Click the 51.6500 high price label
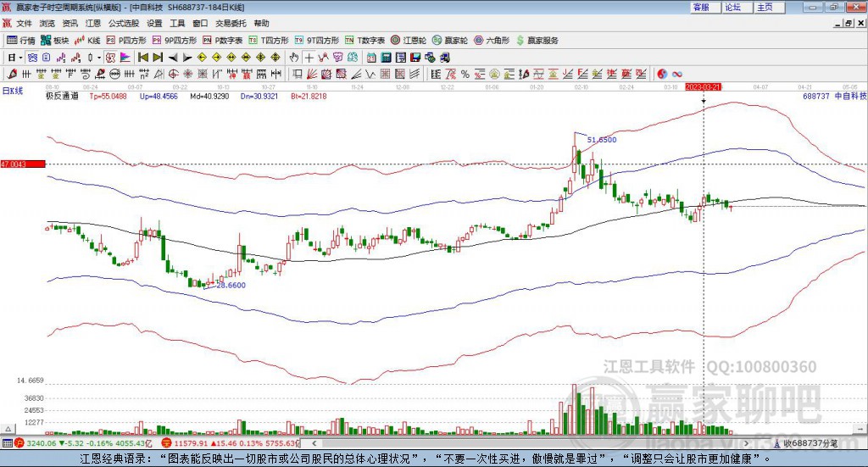Image resolution: width=868 pixels, height=467 pixels. pos(602,140)
